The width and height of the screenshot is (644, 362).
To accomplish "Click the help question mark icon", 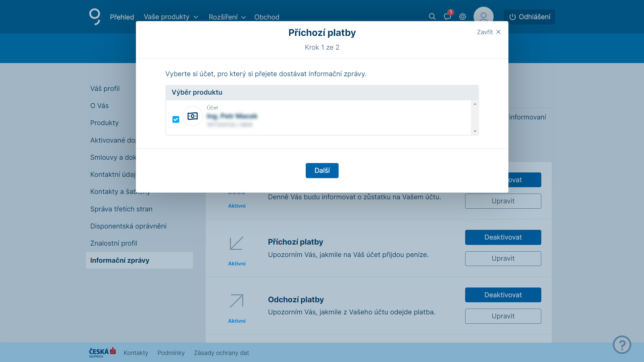I will [x=622, y=345].
